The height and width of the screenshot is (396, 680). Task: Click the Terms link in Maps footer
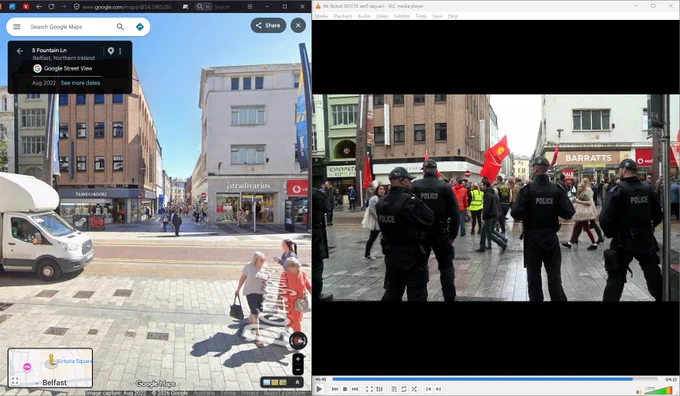[228, 393]
